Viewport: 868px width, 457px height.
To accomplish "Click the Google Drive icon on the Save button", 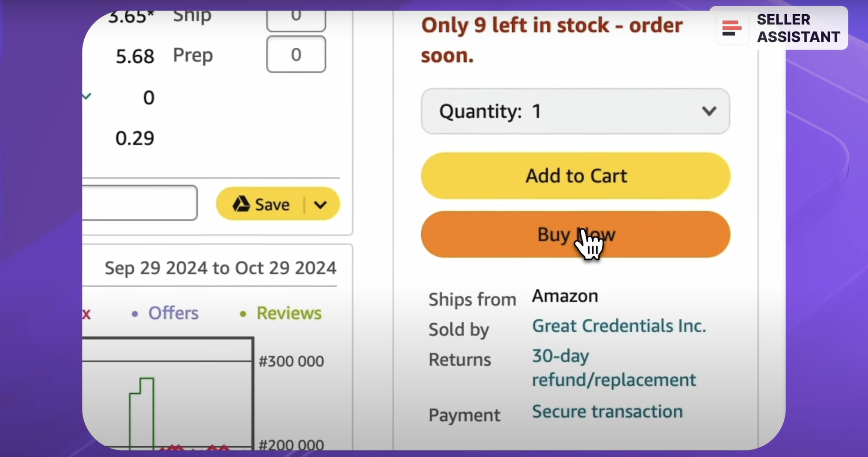I will click(x=241, y=204).
